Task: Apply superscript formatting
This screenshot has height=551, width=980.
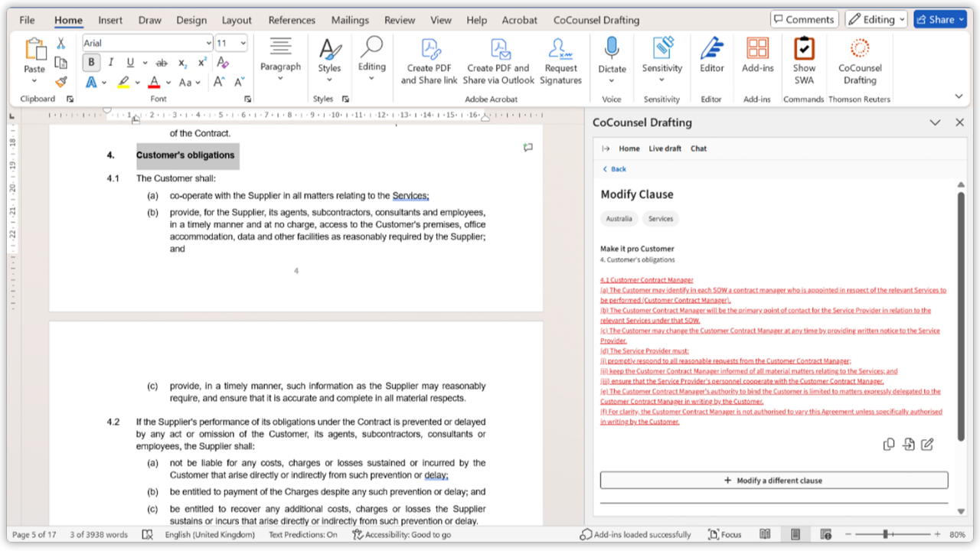Action: [x=202, y=63]
